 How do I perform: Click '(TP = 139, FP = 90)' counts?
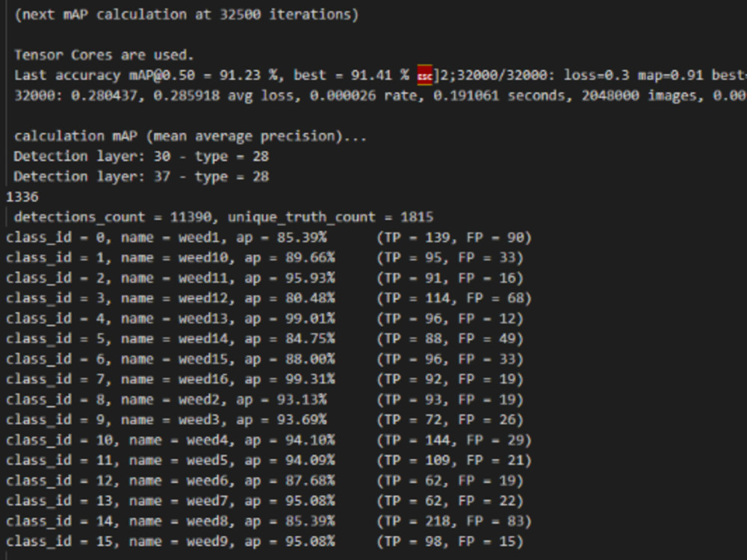coord(454,237)
